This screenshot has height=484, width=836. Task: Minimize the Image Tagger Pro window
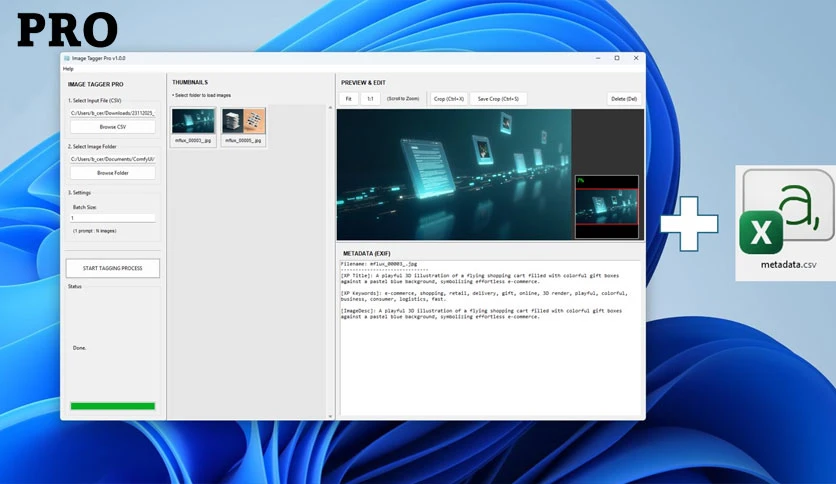[598, 58]
